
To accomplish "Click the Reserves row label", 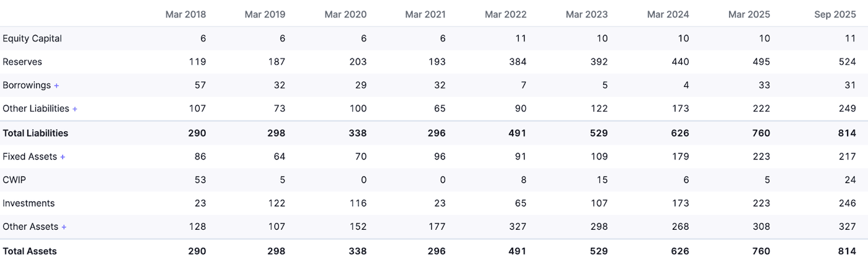I will 22,62.
